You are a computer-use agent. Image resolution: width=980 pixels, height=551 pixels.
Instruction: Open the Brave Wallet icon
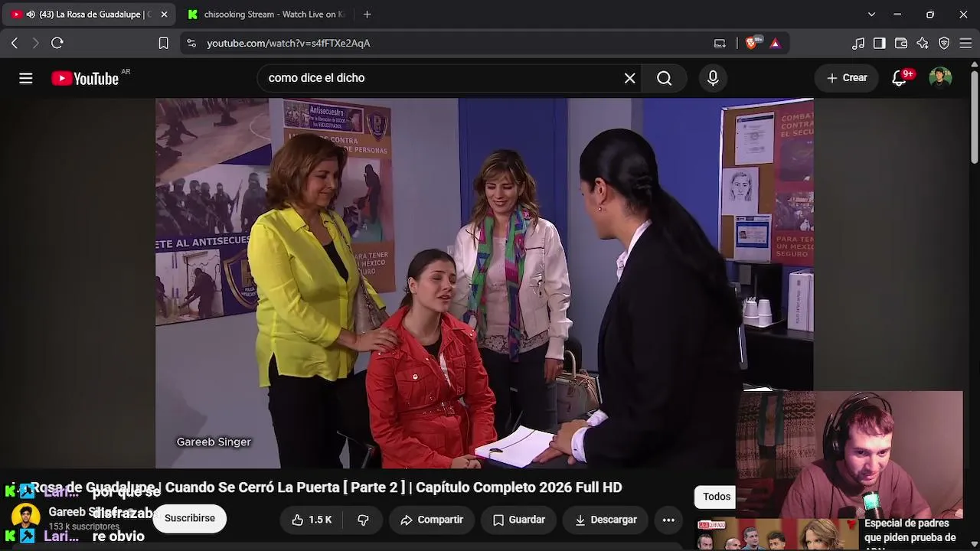(901, 43)
